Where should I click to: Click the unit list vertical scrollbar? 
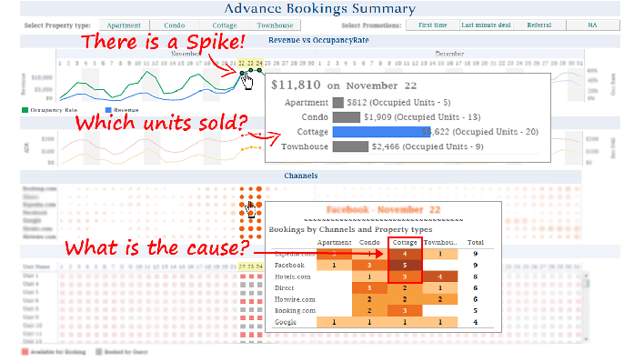(587, 307)
